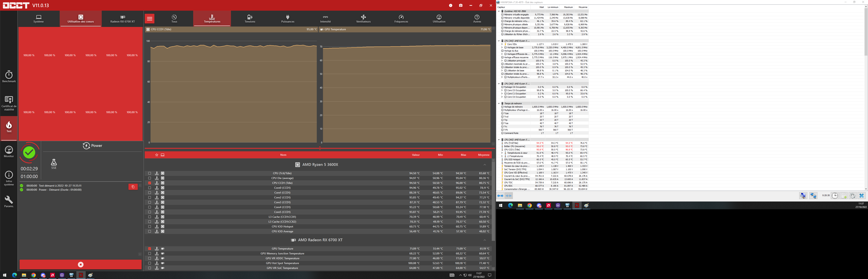Viewport: 868px width, 279px height.
Task: Click the Params wrench icon
Action: pos(9,201)
